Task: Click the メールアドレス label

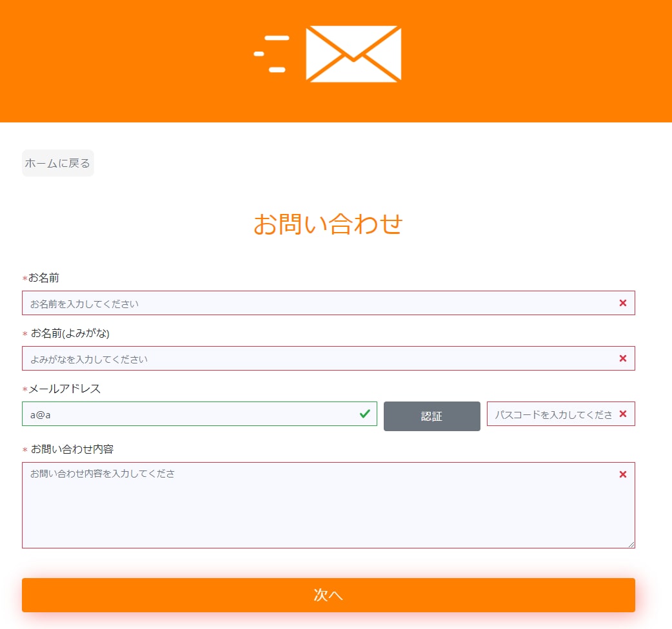Action: (64, 389)
